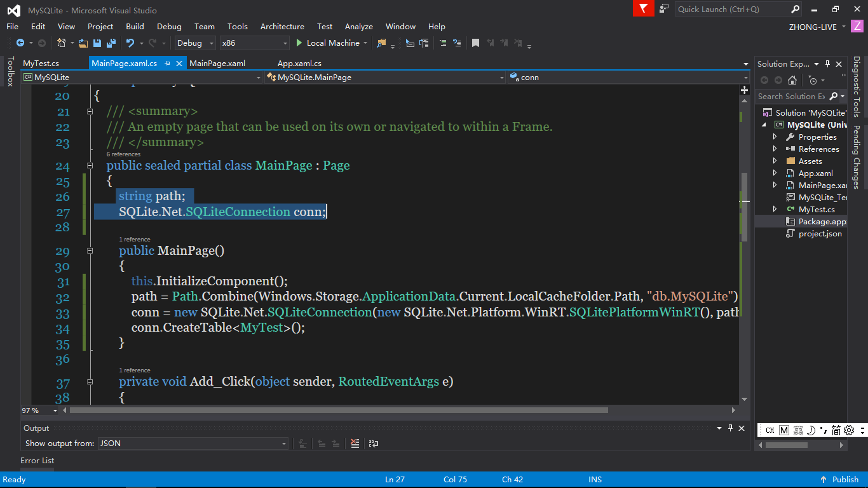Start debugging with green play arrow

coord(299,43)
